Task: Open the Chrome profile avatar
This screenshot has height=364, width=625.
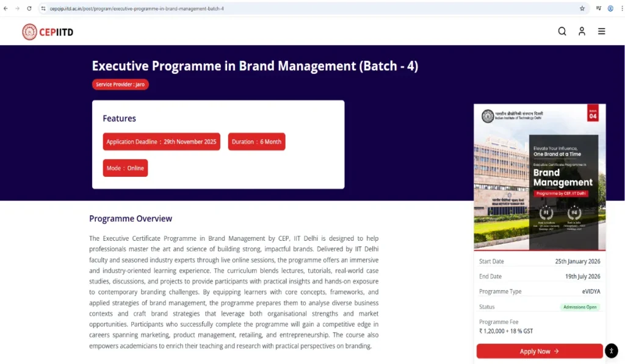Action: pos(610,9)
